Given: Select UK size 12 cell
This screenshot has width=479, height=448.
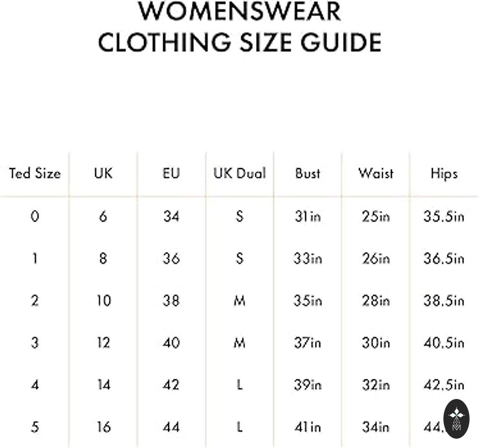Looking at the screenshot, I should pyautogui.click(x=103, y=343).
